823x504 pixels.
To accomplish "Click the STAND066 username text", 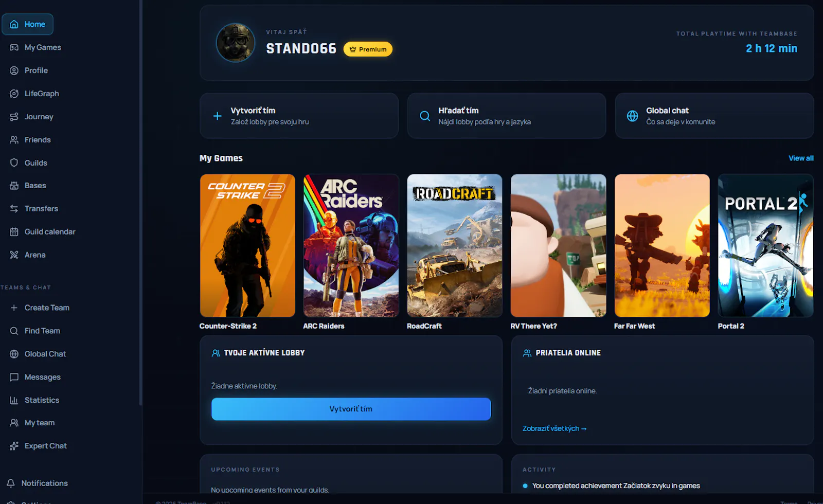I will click(x=301, y=49).
